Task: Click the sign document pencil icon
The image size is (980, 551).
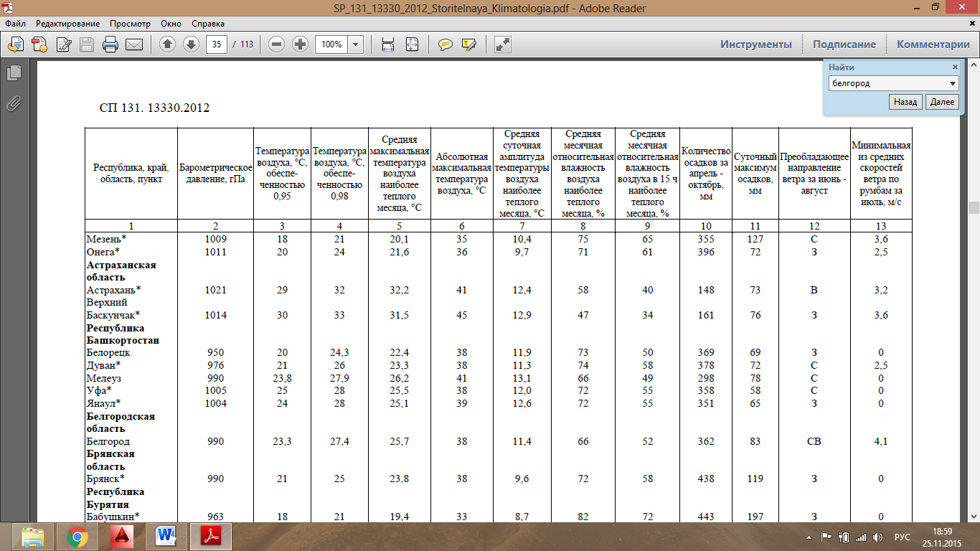Action: [63, 44]
